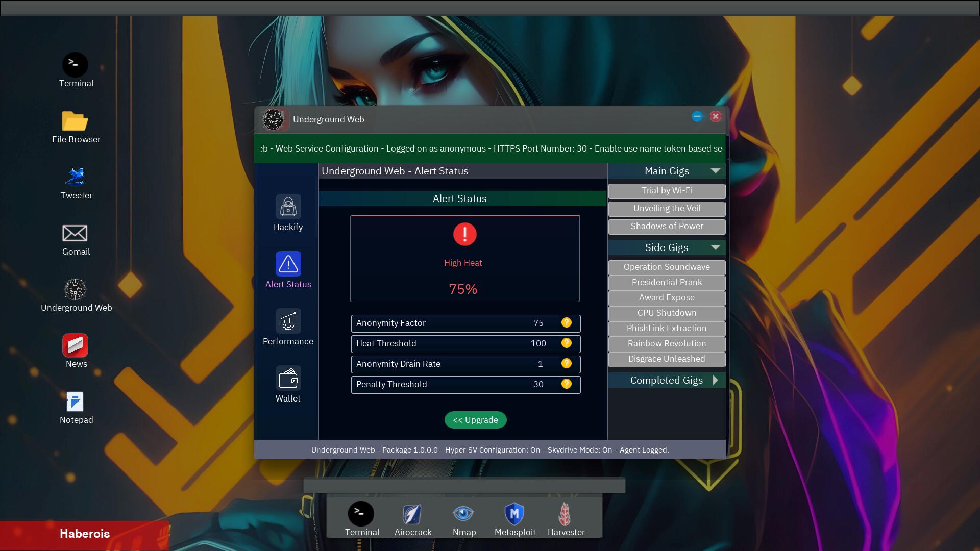Open the Notepad desktop icon

(75, 402)
